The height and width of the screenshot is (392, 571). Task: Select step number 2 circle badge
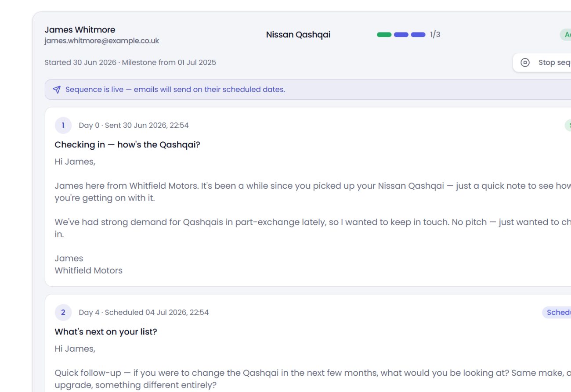click(x=63, y=312)
